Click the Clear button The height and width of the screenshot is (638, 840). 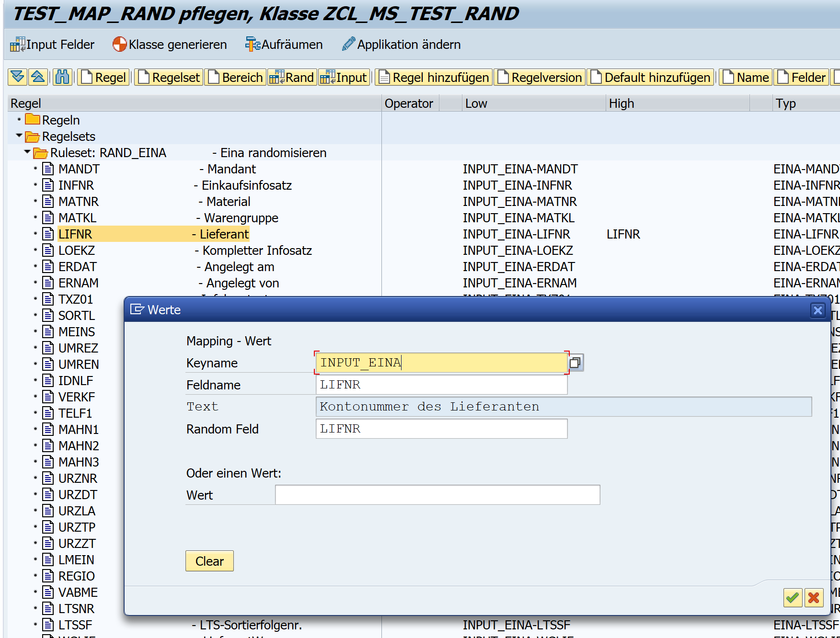point(209,561)
